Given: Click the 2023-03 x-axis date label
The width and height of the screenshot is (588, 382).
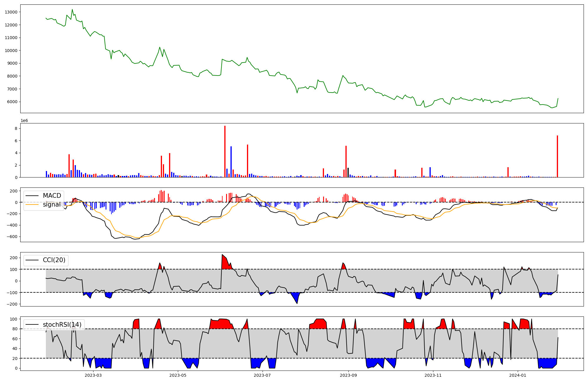Looking at the screenshot, I should click(93, 375).
